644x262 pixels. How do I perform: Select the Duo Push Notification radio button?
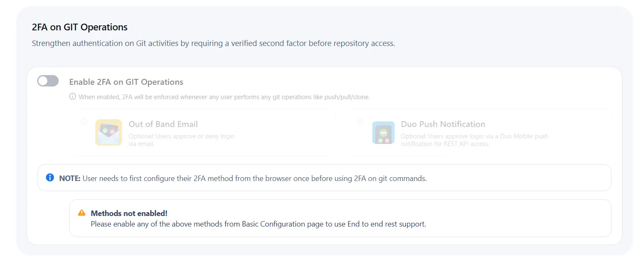click(360, 122)
